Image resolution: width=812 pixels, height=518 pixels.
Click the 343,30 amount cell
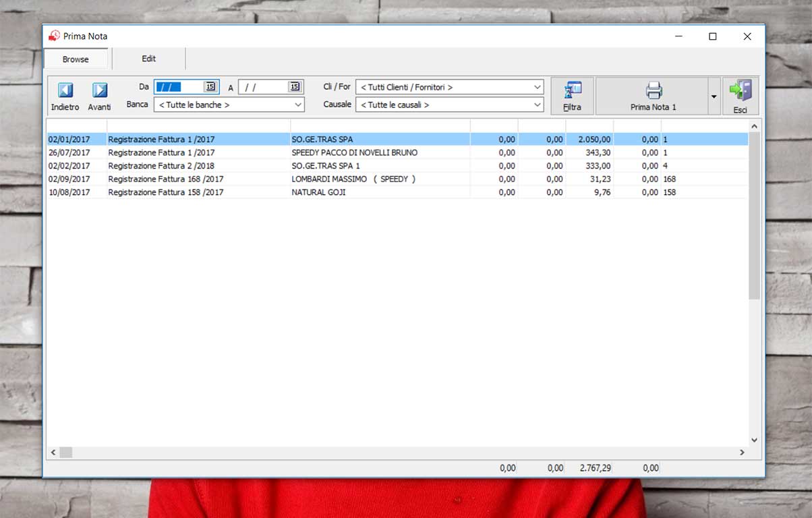[x=589, y=152]
